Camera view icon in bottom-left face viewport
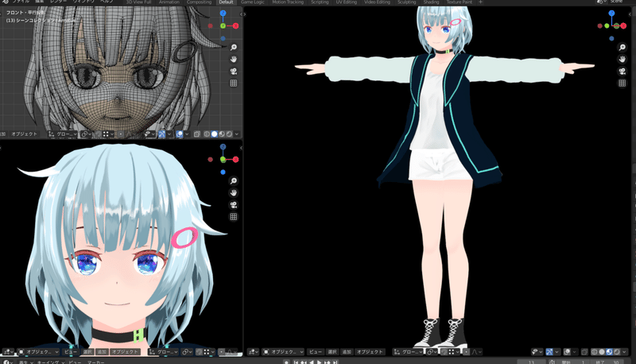 pos(234,205)
